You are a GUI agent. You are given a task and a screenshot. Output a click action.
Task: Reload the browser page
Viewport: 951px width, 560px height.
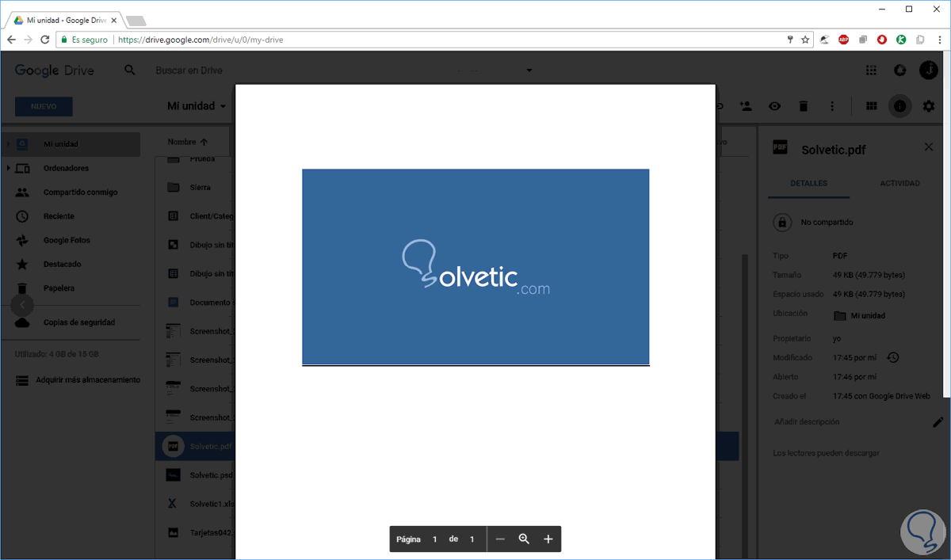coord(44,39)
